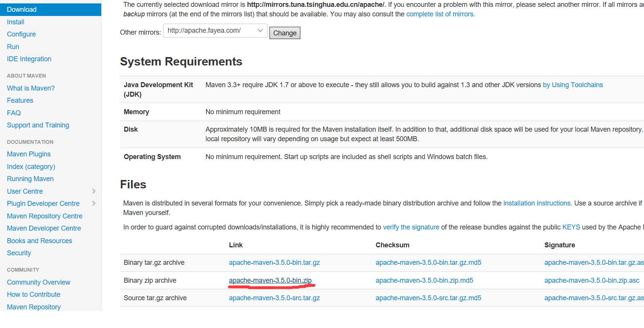Open by Using Toolchains link
The image size is (644, 328).
tap(573, 85)
